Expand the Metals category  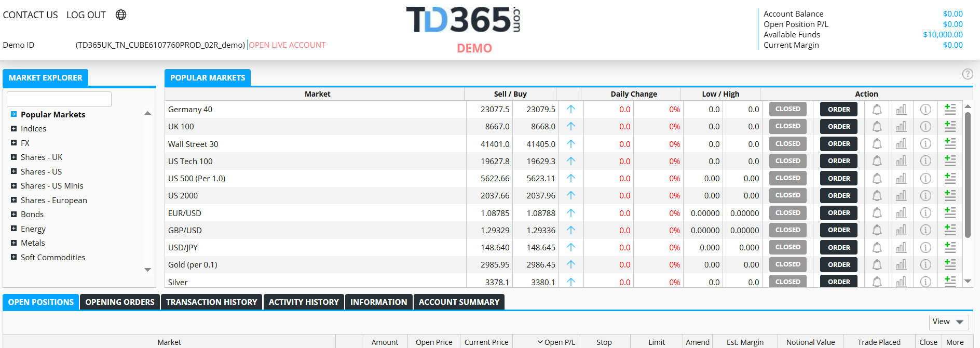coord(13,243)
